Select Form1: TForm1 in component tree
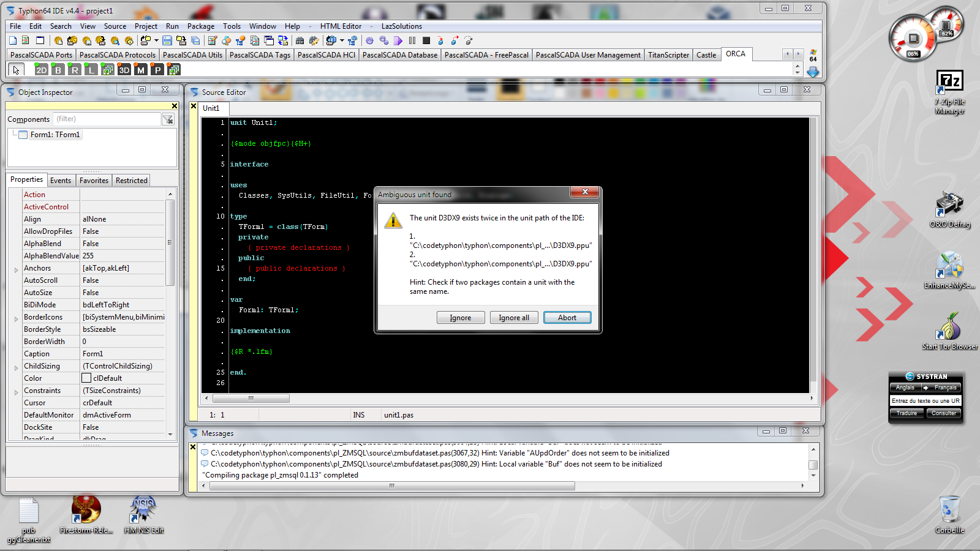 click(x=55, y=135)
